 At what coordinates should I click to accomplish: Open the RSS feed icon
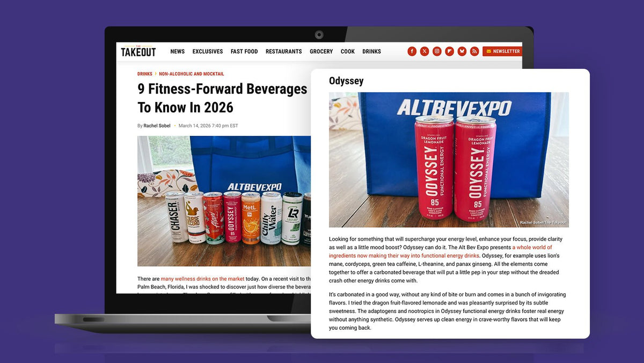[474, 51]
